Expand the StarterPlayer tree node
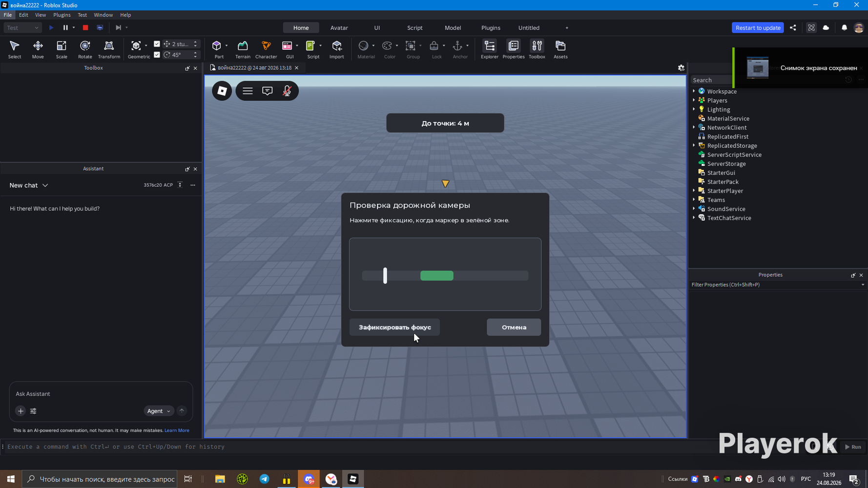This screenshot has width=868, height=488. pyautogui.click(x=694, y=191)
